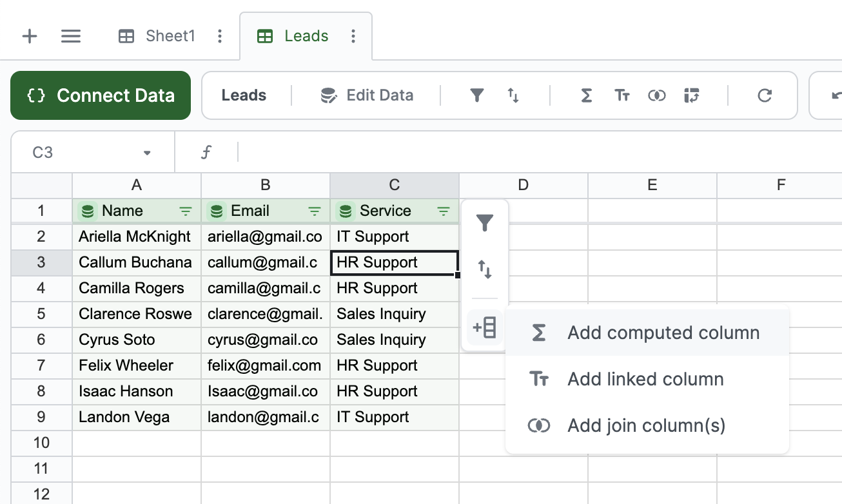Click the Edit Data button

tap(367, 95)
